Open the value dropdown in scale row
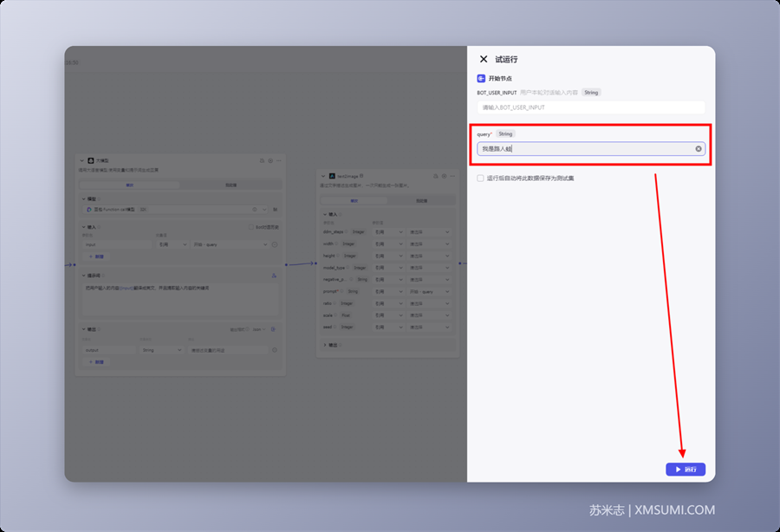 coord(429,315)
